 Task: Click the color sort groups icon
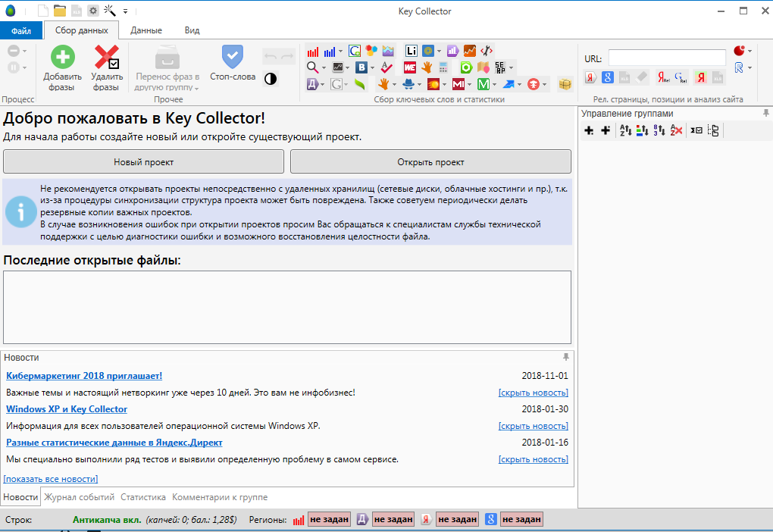click(642, 130)
